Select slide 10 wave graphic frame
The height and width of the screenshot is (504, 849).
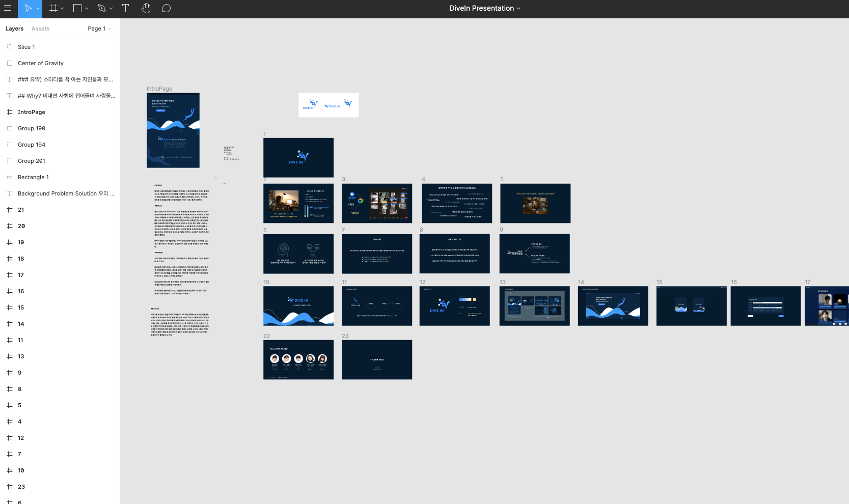[x=298, y=305]
